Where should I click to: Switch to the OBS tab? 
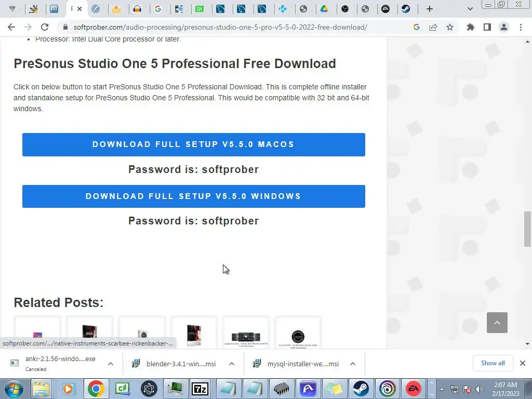point(345,9)
